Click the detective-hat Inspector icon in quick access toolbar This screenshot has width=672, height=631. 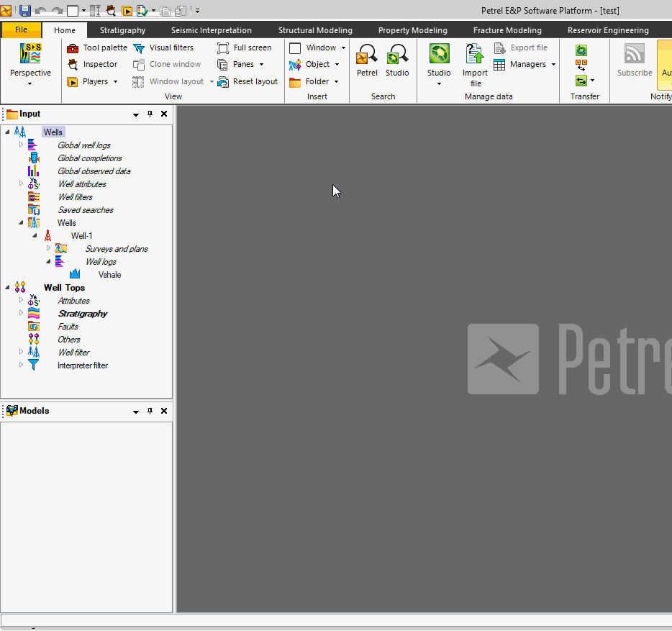[111, 10]
